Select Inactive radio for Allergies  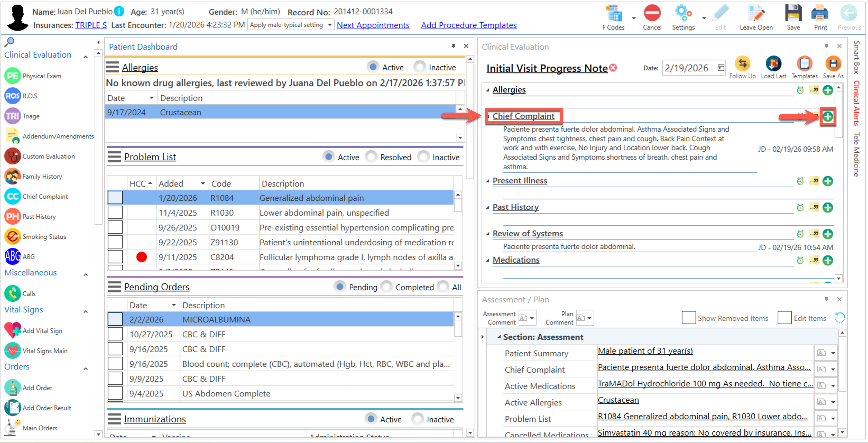419,67
